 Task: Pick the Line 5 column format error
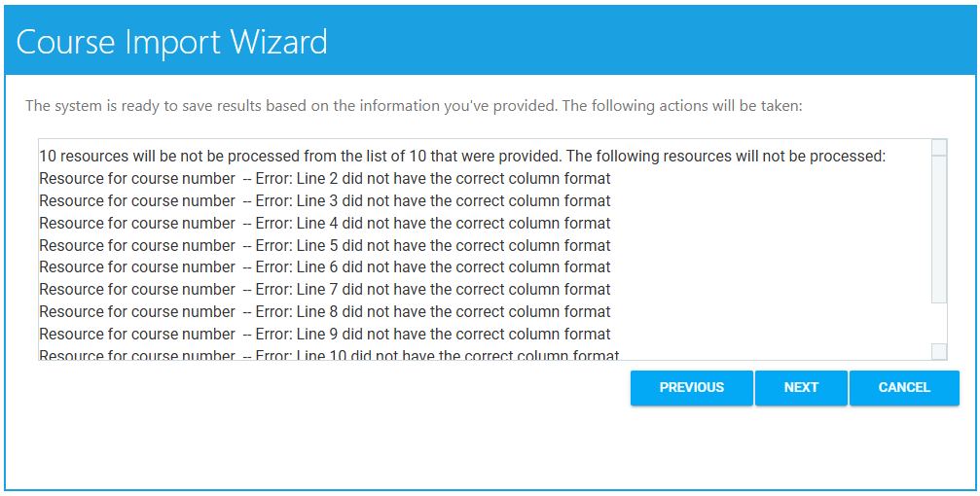(x=325, y=246)
